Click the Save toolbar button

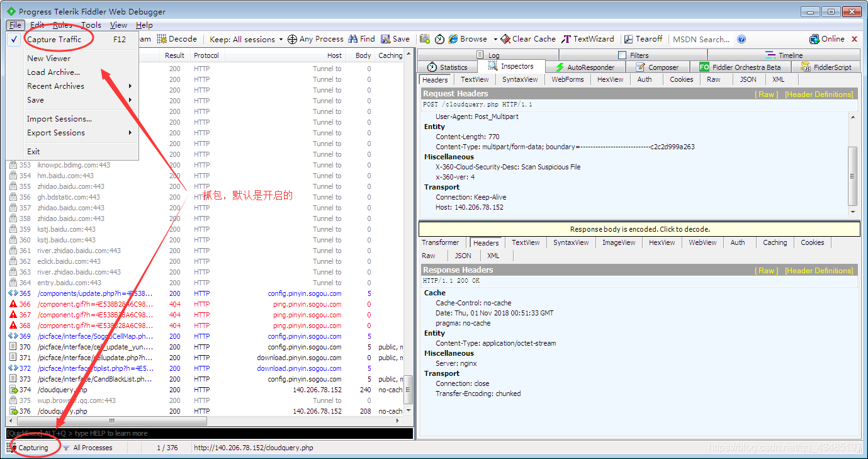pyautogui.click(x=395, y=39)
